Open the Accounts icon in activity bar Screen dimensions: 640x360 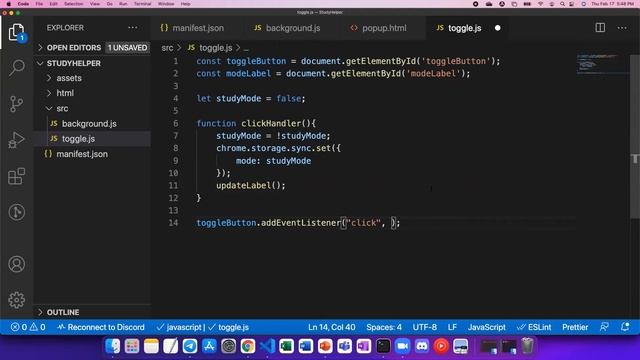16,264
